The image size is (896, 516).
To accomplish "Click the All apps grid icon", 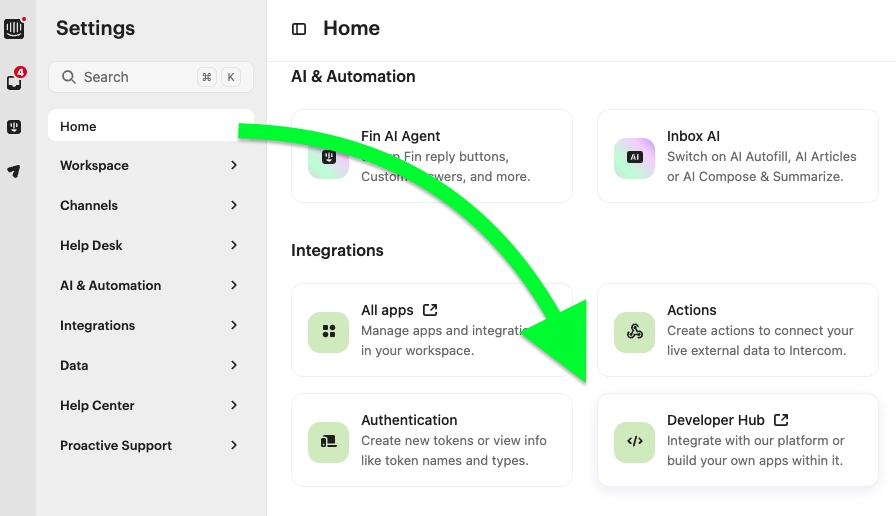I will [329, 332].
